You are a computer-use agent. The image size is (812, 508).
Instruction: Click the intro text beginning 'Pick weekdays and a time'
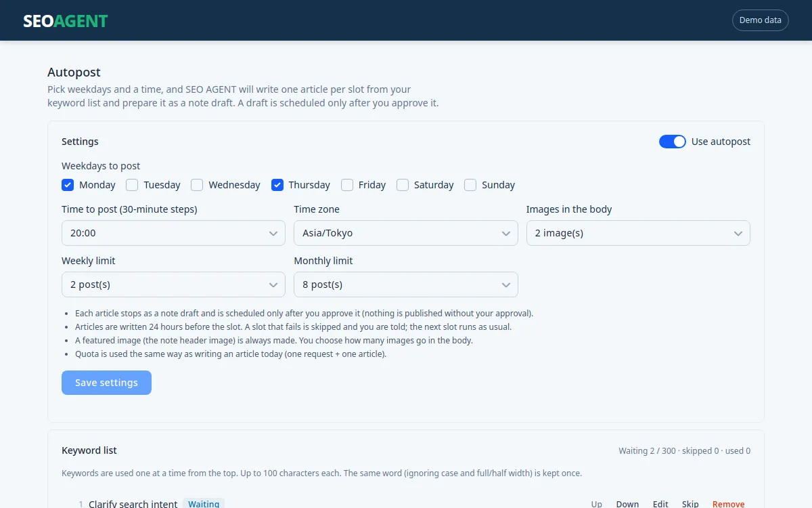[243, 96]
